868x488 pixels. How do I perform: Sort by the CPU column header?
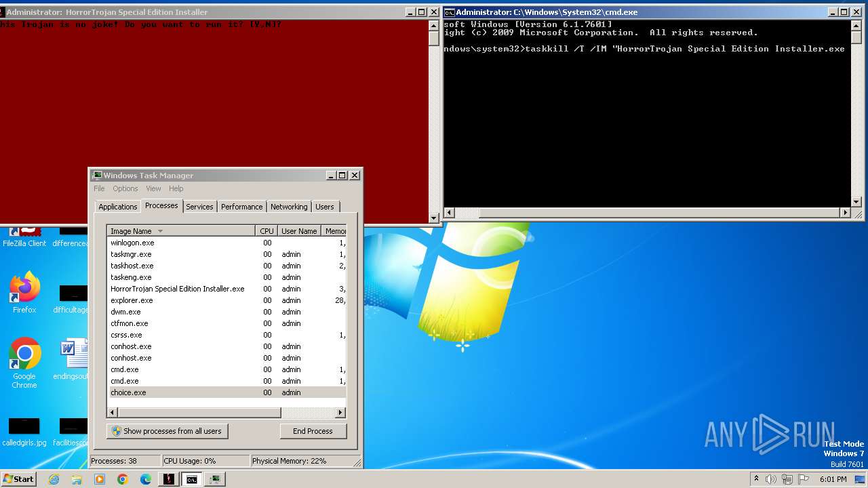pyautogui.click(x=267, y=231)
